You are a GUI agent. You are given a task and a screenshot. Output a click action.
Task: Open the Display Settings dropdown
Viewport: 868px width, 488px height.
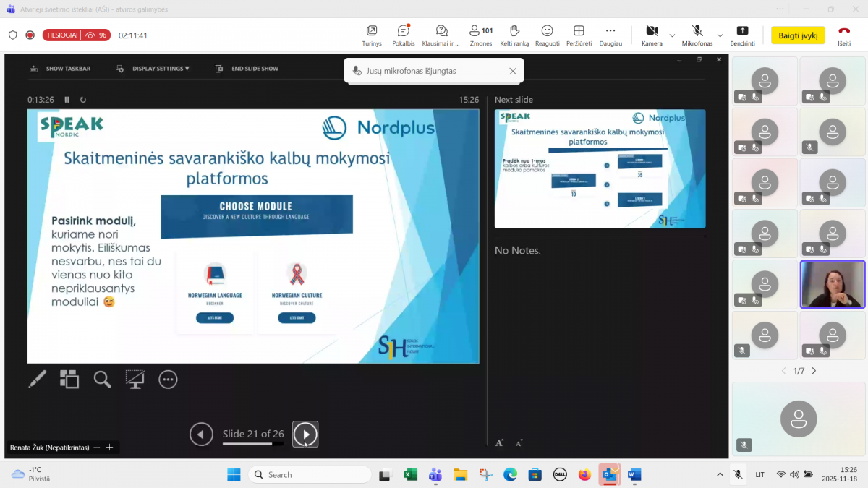click(153, 69)
